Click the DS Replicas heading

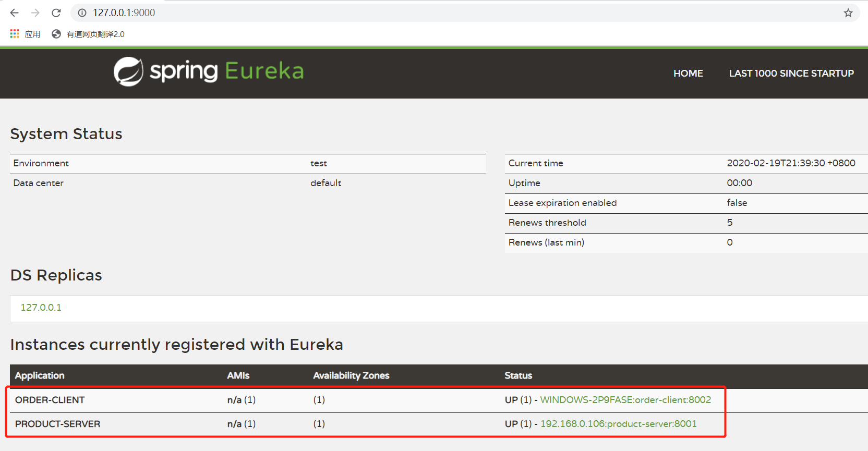coord(56,275)
